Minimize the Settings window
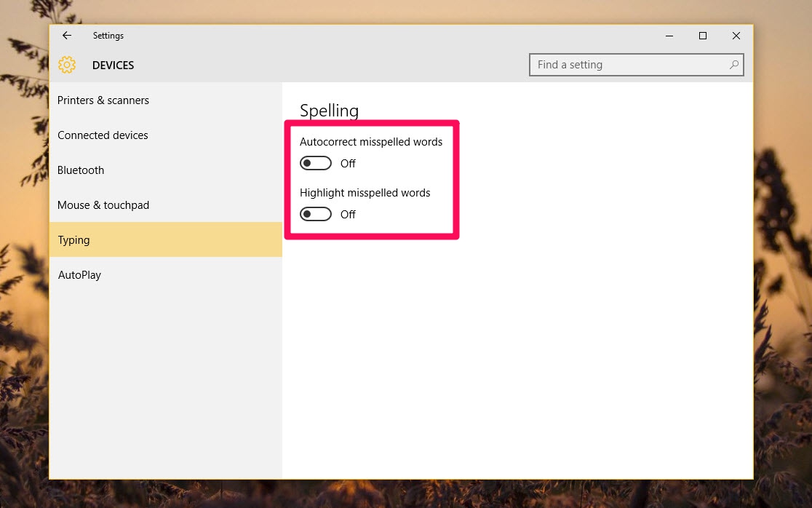This screenshot has height=508, width=812. [x=669, y=36]
